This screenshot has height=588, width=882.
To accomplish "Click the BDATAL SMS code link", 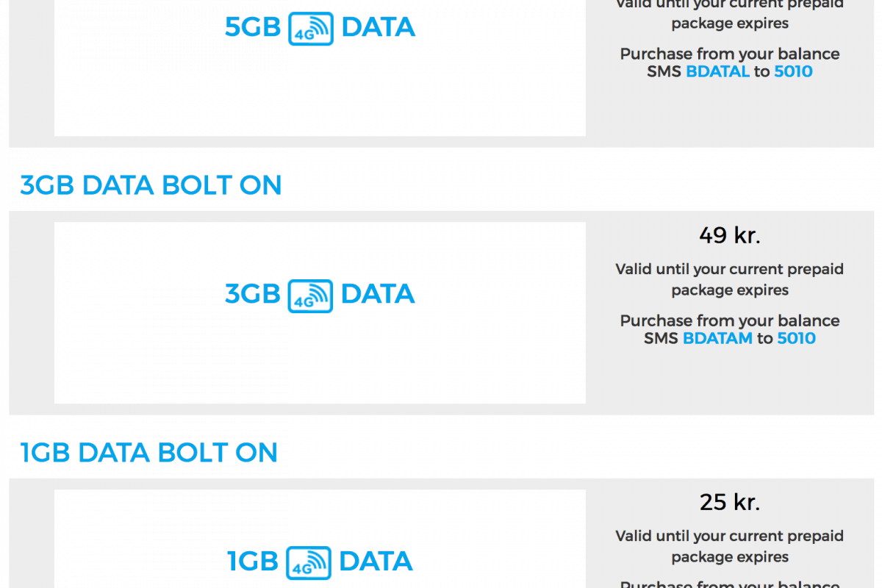I will (717, 71).
